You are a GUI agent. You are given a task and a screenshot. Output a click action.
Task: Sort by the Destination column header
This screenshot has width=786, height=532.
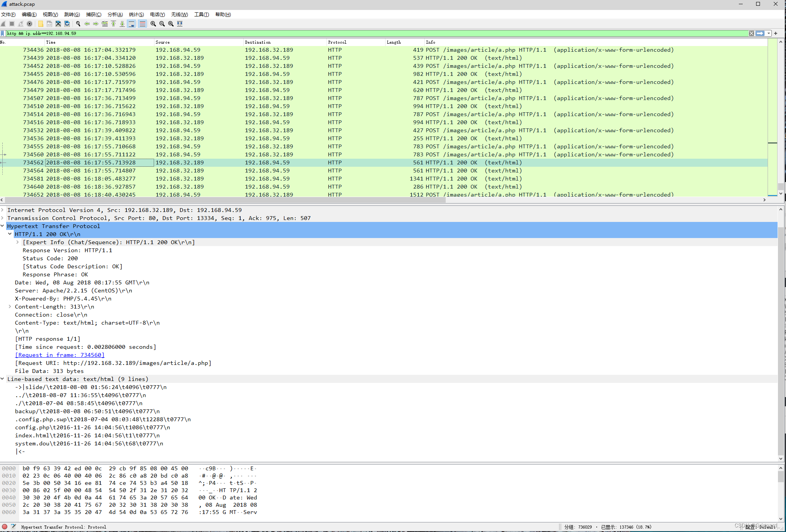point(285,42)
